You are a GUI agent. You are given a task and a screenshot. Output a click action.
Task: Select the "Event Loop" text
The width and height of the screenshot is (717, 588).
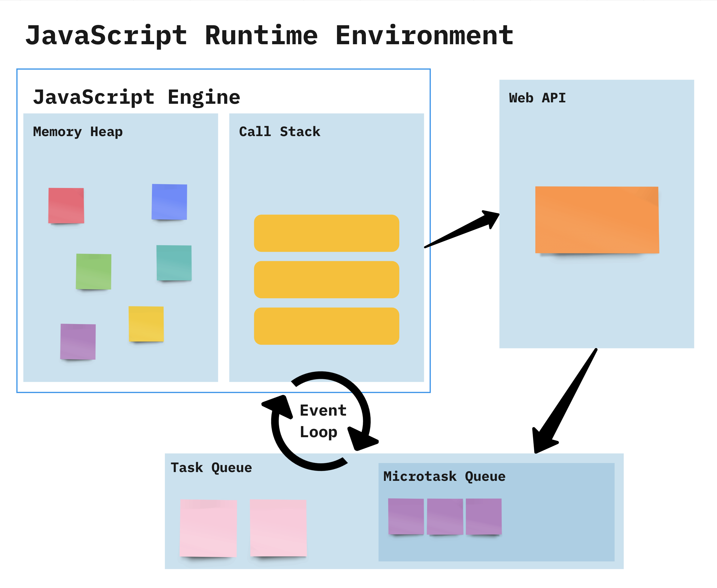tap(323, 421)
